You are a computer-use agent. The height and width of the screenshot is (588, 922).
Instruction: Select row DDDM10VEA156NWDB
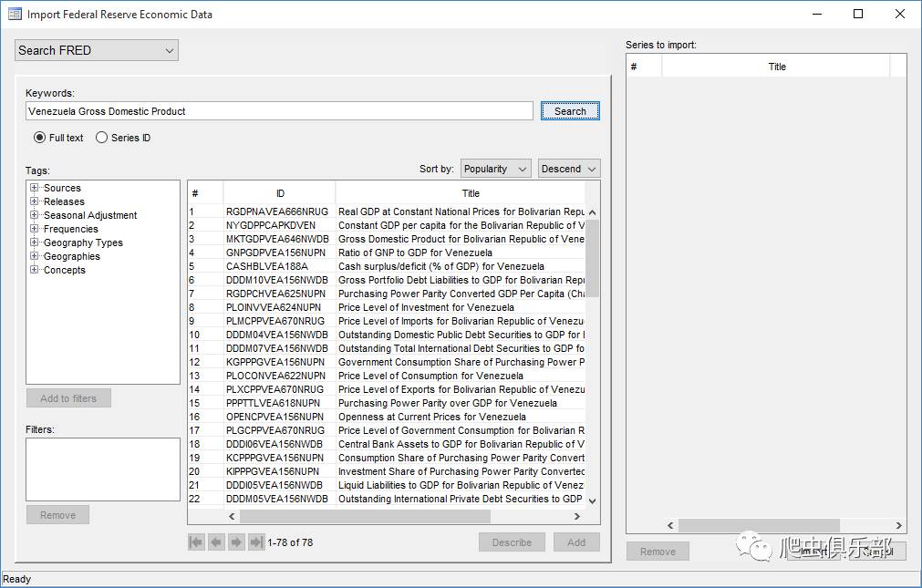[387, 280]
